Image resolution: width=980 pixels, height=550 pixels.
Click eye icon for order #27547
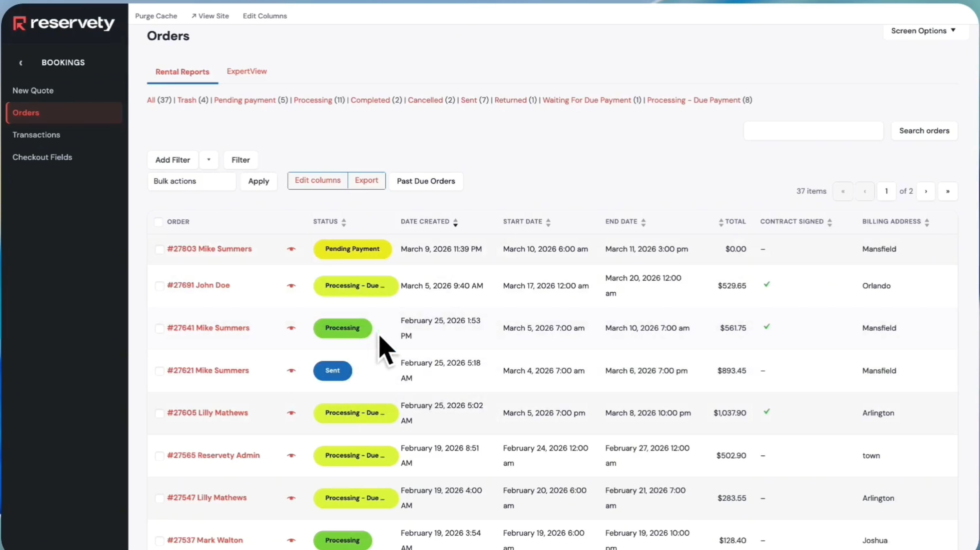click(291, 498)
